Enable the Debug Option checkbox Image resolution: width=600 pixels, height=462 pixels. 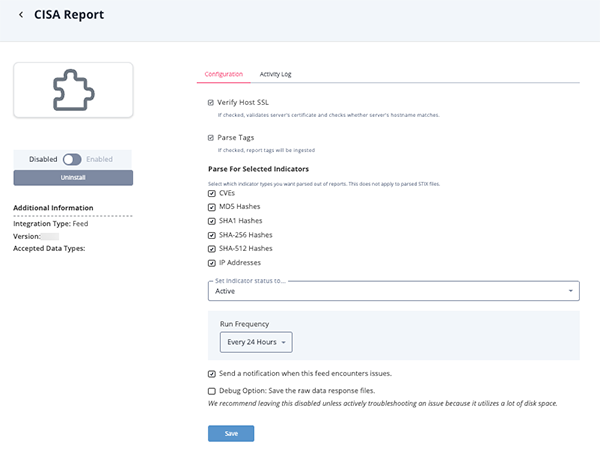(x=211, y=390)
